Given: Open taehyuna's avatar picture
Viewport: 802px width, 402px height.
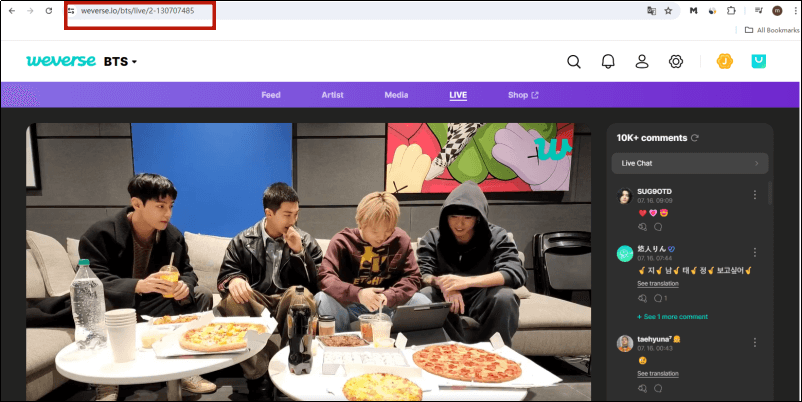Looking at the screenshot, I should tap(625, 343).
